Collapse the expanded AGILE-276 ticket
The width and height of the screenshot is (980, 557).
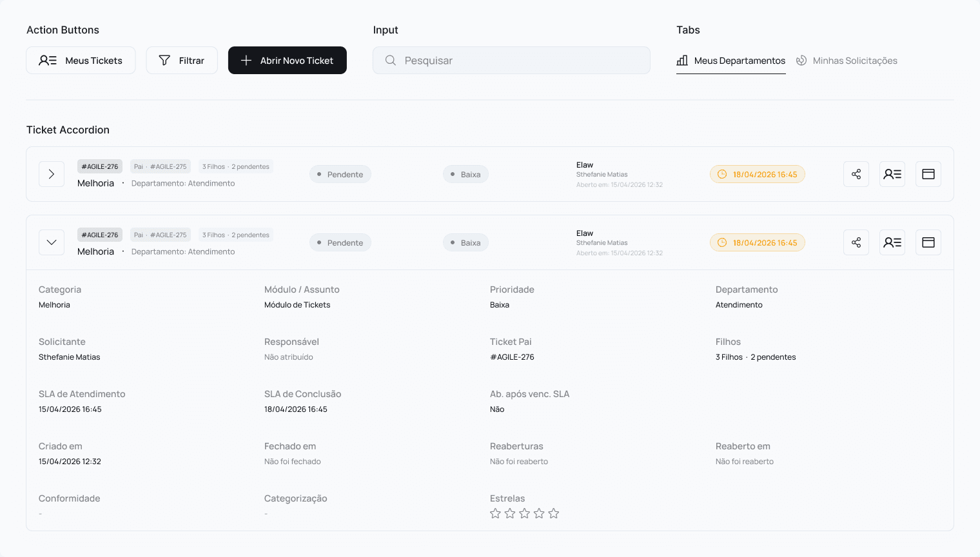click(x=52, y=242)
